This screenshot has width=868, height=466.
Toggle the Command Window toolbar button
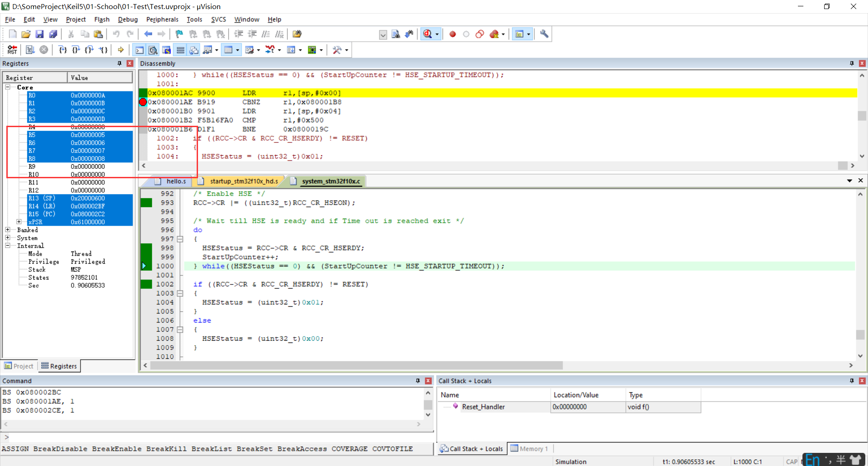(x=139, y=50)
